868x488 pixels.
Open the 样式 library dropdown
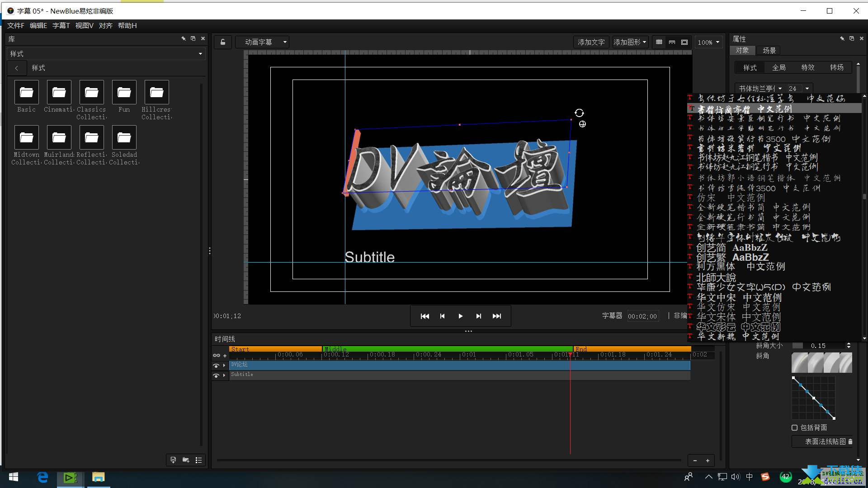(x=106, y=54)
